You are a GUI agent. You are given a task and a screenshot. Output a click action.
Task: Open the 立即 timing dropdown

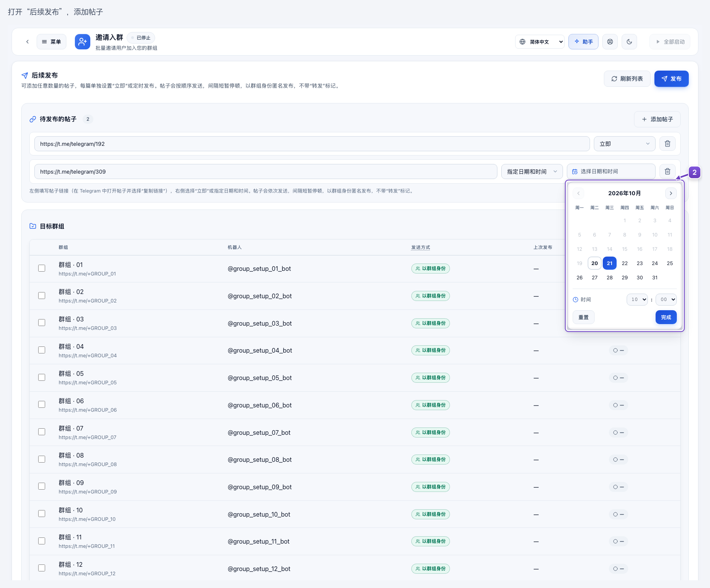click(624, 144)
